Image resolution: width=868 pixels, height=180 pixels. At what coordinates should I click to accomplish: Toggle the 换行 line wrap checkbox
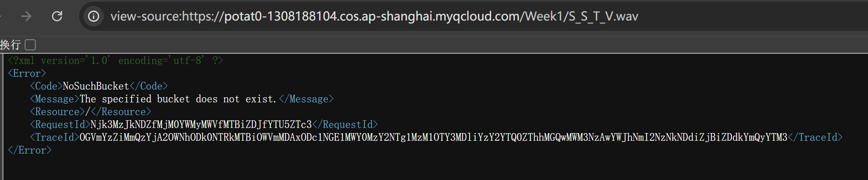30,45
